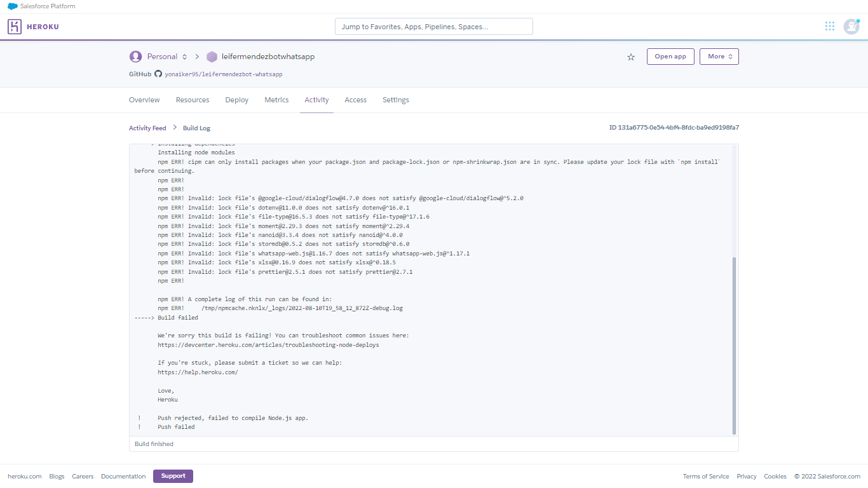Viewport: 868px width, 488px height.
Task: Open the Settings tab
Action: click(396, 100)
